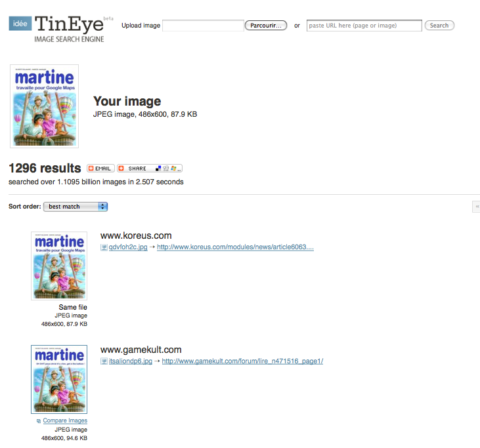Click the Compare Images link
Screen dimensions: 480x448
[65, 420]
